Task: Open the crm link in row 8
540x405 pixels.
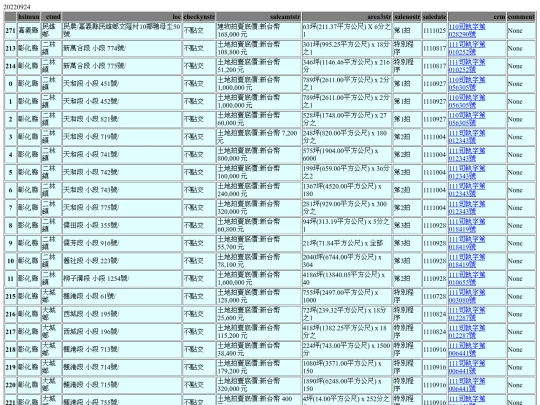Action: coord(467,226)
